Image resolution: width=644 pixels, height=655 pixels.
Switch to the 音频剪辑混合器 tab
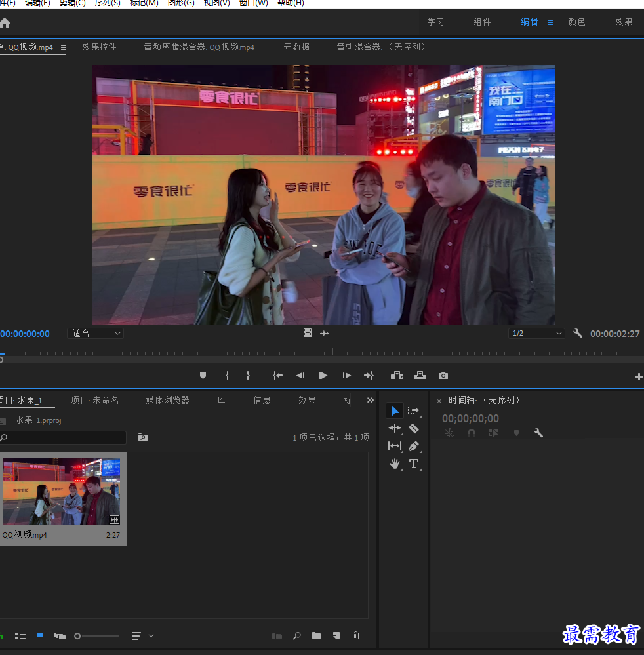click(199, 47)
